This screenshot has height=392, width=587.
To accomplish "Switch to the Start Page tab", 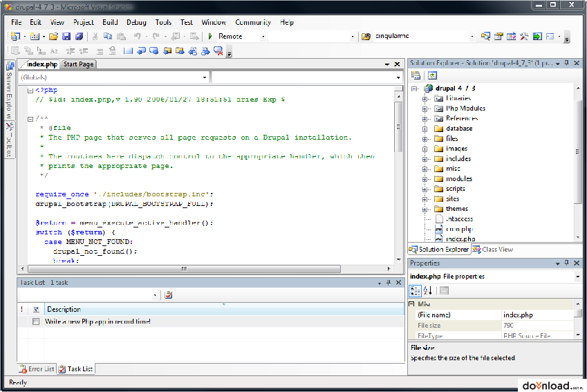I will 78,64.
